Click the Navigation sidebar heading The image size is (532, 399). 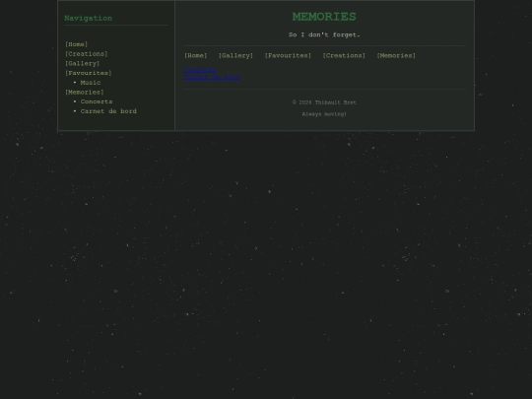pyautogui.click(x=89, y=18)
